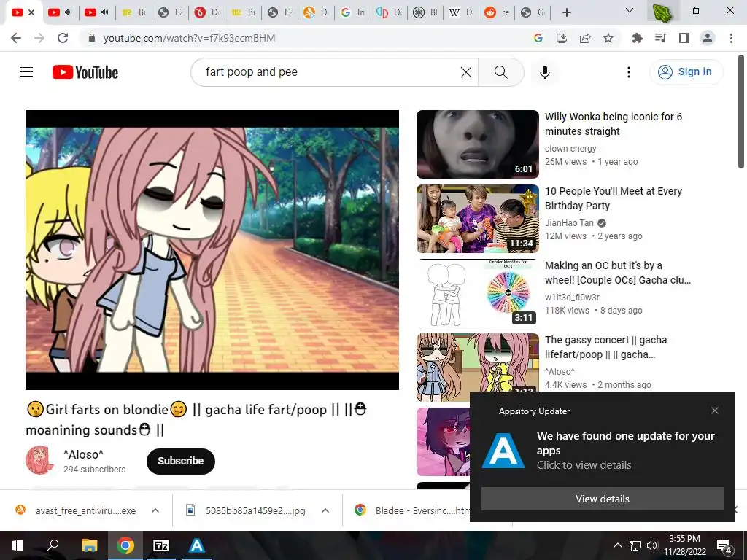Open the Chrome taskbar icon
The image size is (747, 560).
(125, 545)
